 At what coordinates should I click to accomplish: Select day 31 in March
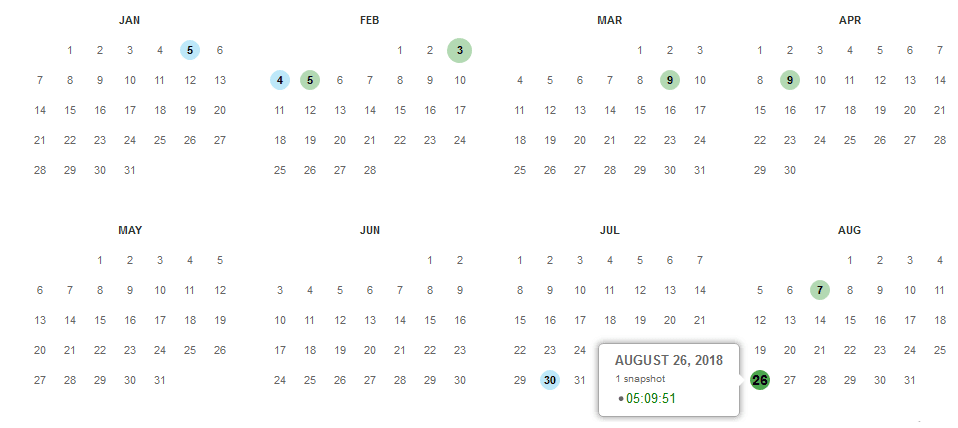[x=700, y=170]
